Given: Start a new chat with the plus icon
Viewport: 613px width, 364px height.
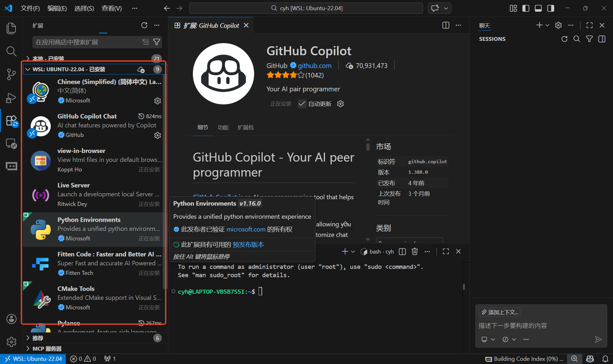Looking at the screenshot, I should [x=539, y=25].
